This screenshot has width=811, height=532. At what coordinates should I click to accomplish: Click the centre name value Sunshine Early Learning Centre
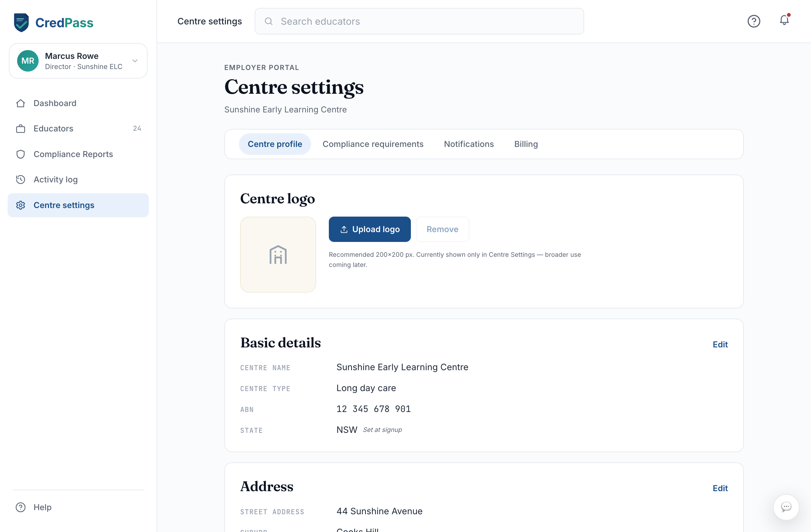[402, 367]
